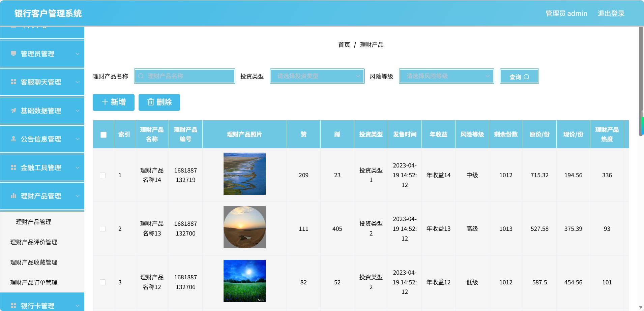Open the 投资类型 dropdown
The image size is (644, 311).
click(317, 76)
